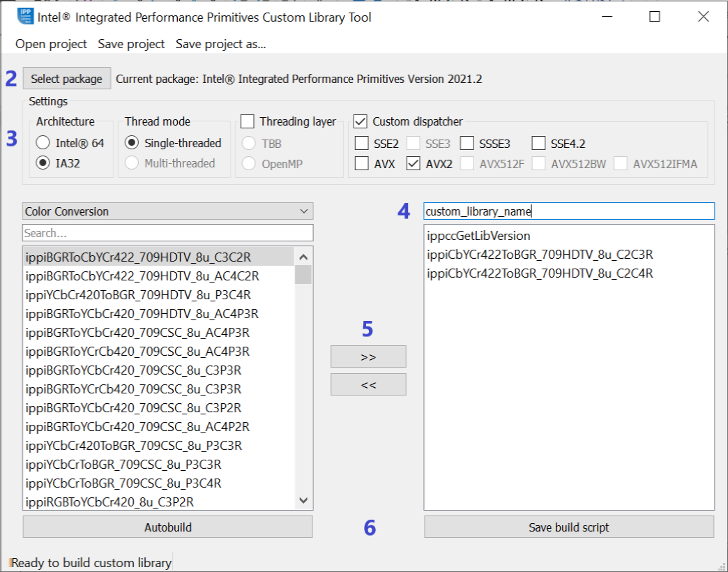Toggle the Custom dispatcher checkbox
728x572 pixels.
pyautogui.click(x=361, y=121)
